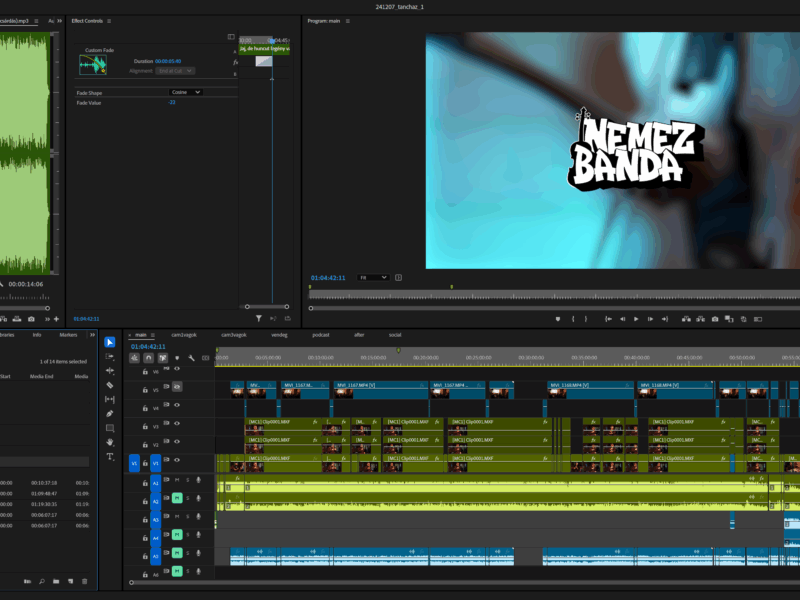Click the voice-over record mic on track A1
800x600 pixels.
pyautogui.click(x=198, y=480)
